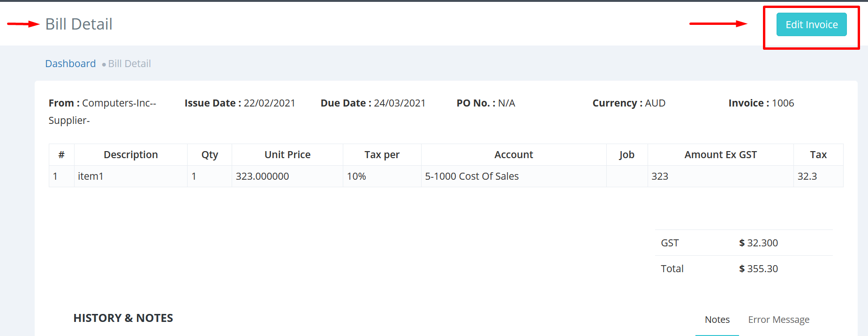
Task: Click the PO No. N/A field
Action: 486,103
